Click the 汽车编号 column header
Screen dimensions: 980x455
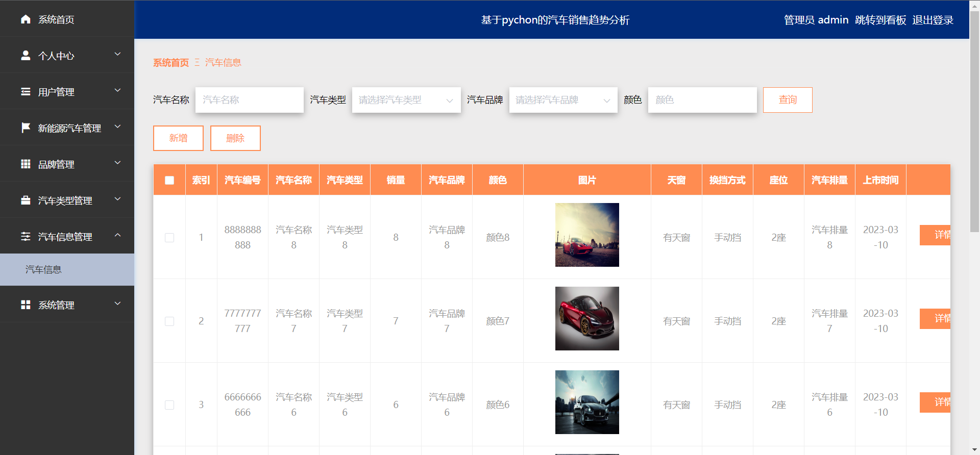[242, 180]
